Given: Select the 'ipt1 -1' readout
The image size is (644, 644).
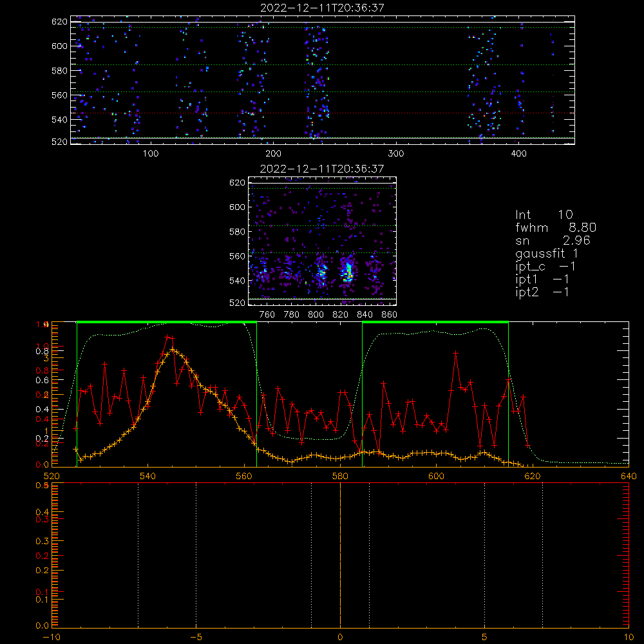Looking at the screenshot, I should [542, 279].
